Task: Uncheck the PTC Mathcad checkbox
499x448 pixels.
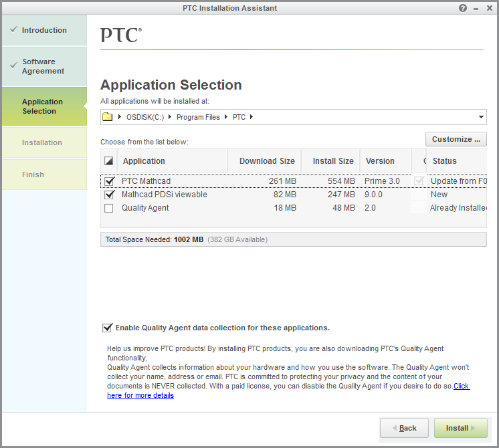Action: click(x=109, y=181)
